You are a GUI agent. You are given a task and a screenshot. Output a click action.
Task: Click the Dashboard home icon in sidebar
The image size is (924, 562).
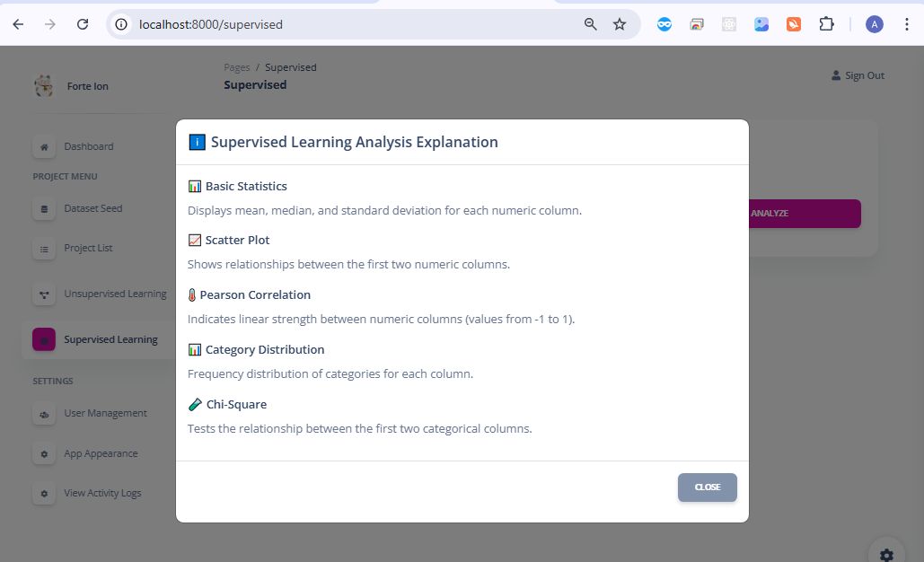pyautogui.click(x=44, y=146)
